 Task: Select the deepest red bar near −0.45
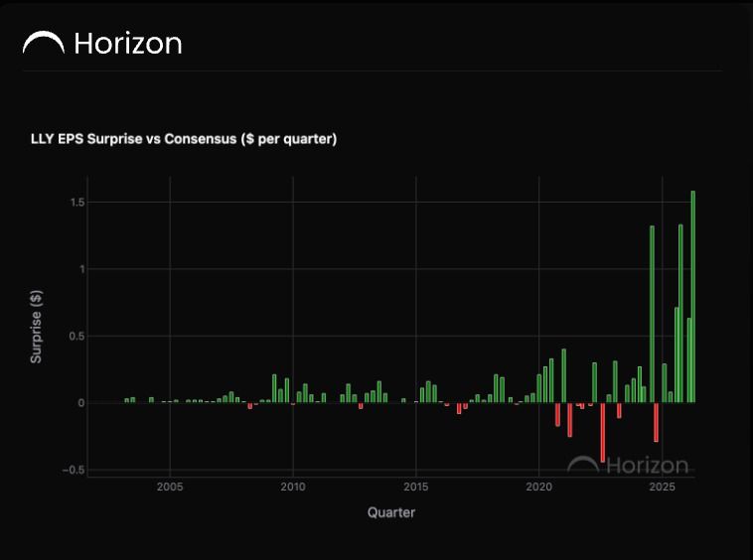click(x=603, y=432)
